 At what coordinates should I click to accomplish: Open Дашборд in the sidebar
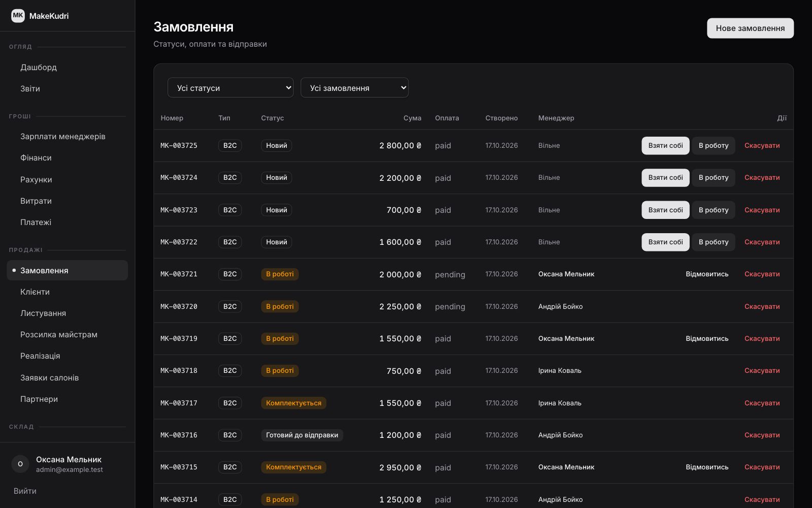67,67
